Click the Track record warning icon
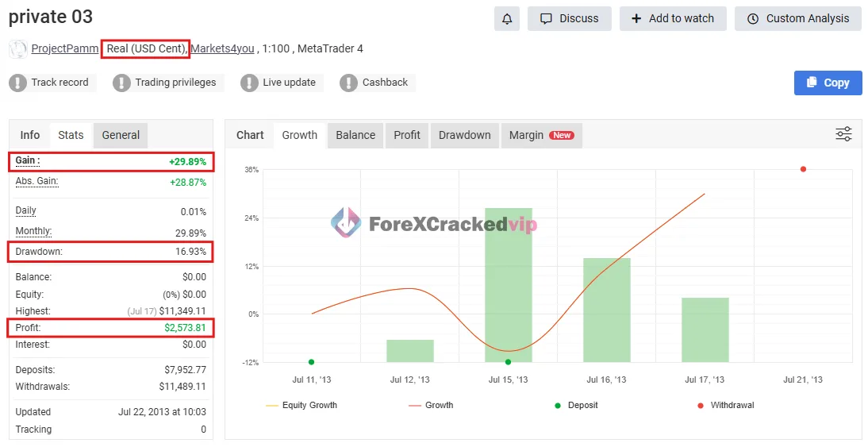The width and height of the screenshot is (868, 447). click(x=17, y=83)
